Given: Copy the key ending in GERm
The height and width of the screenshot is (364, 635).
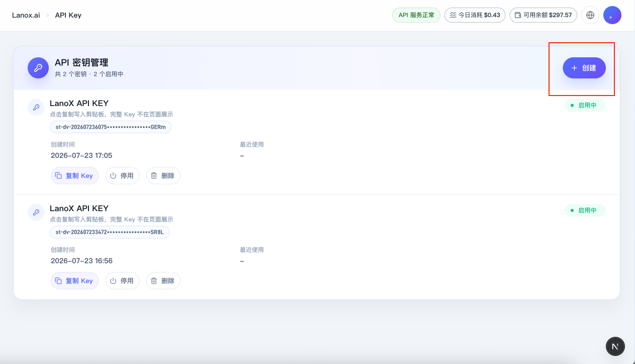Looking at the screenshot, I should click(74, 175).
